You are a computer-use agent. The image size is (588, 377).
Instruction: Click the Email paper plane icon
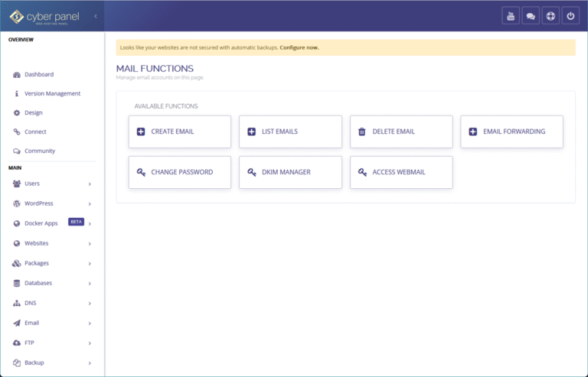tap(17, 323)
